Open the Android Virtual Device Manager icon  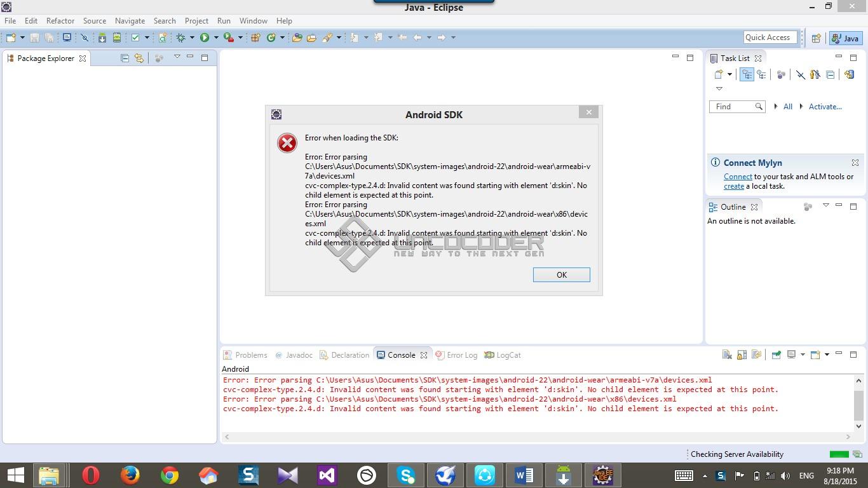point(117,37)
